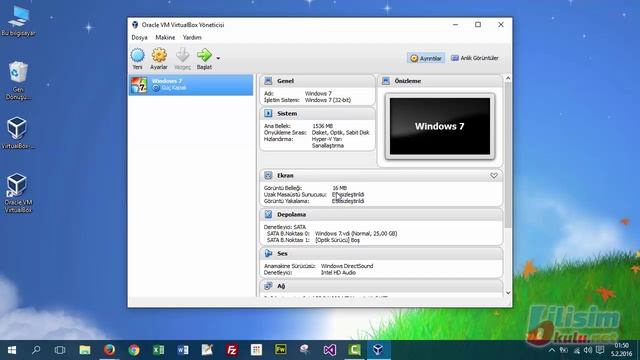
Task: Select Bu bilgisayar desktop icon
Action: click(x=18, y=21)
